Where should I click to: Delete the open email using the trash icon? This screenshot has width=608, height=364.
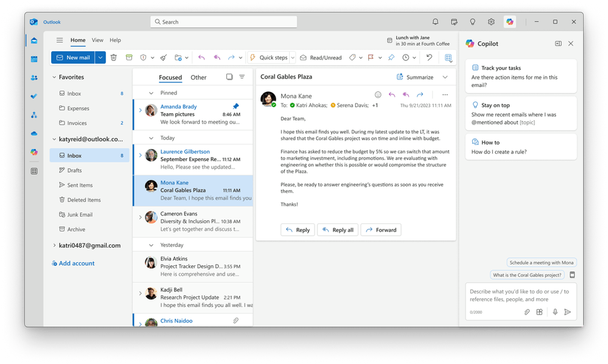coord(114,57)
